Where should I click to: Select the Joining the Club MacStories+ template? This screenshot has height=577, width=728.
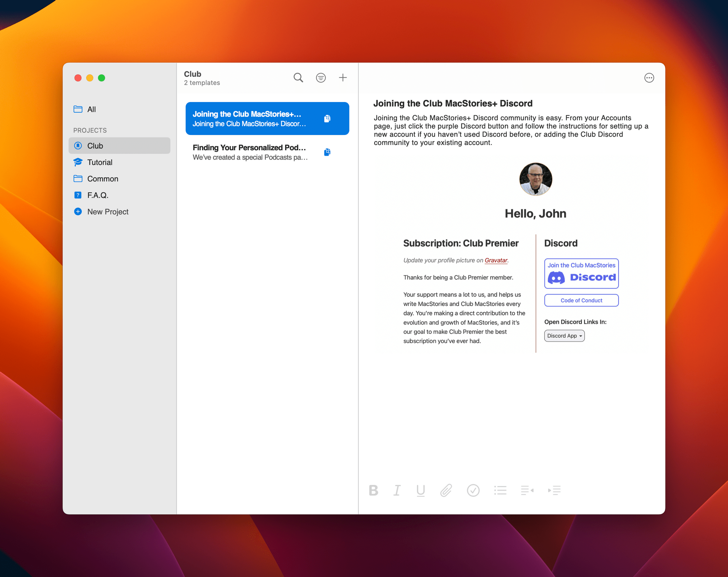coord(267,119)
